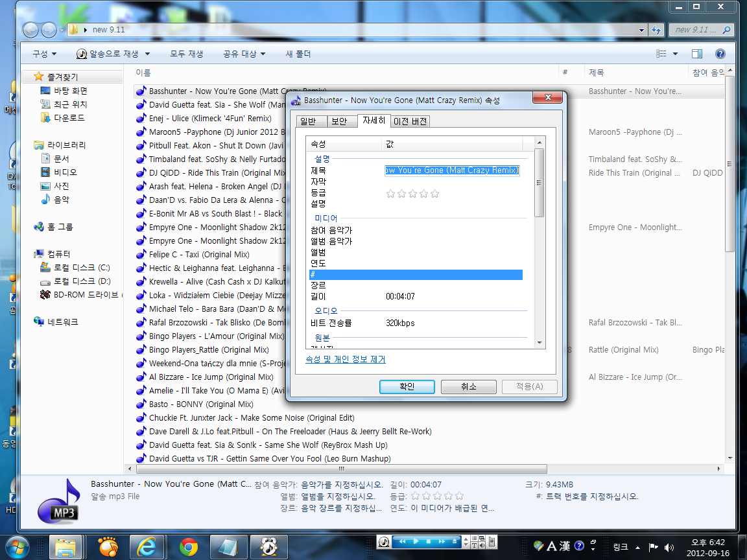Open the view options dropdown arrow
Viewport: 747px width, 560px height.
(x=675, y=54)
